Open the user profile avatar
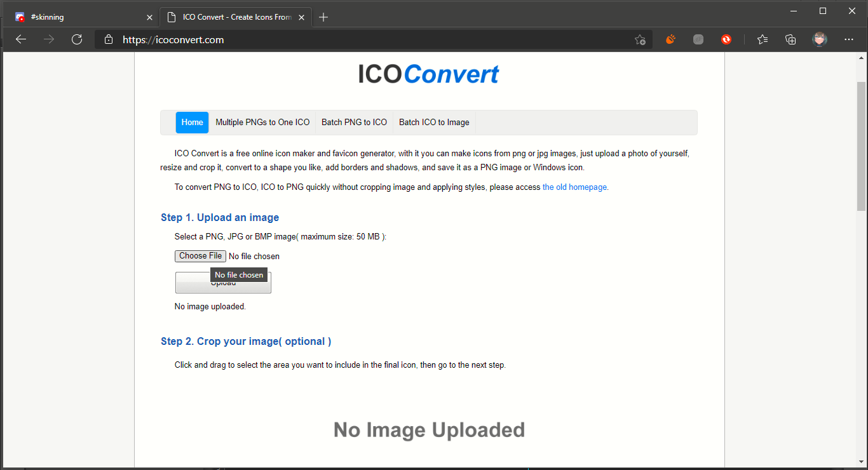The width and height of the screenshot is (868, 470). pyautogui.click(x=820, y=39)
